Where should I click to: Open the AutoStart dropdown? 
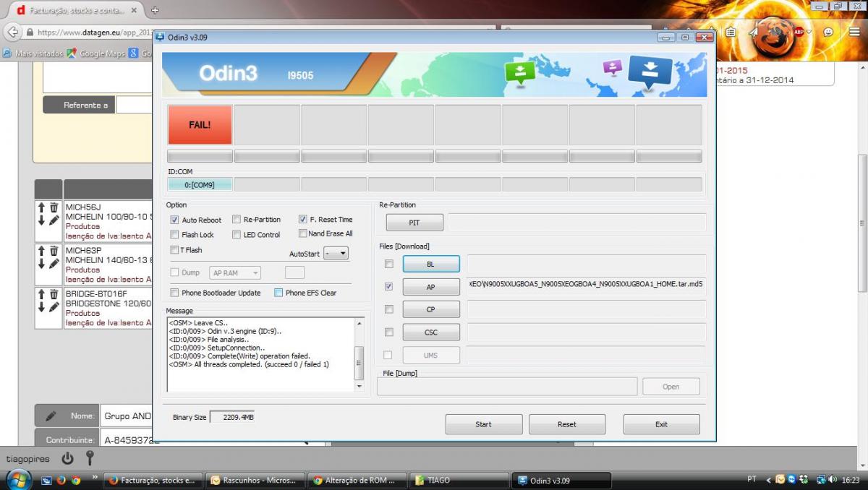[x=336, y=254]
